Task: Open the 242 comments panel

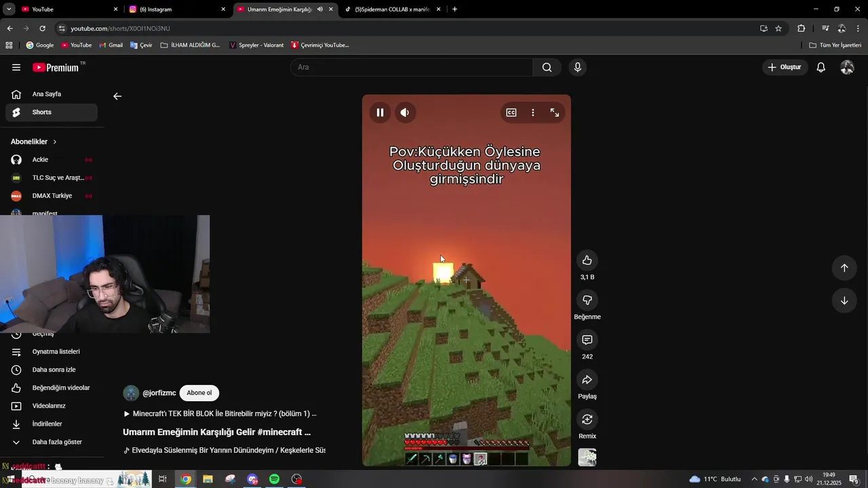Action: 587,340
